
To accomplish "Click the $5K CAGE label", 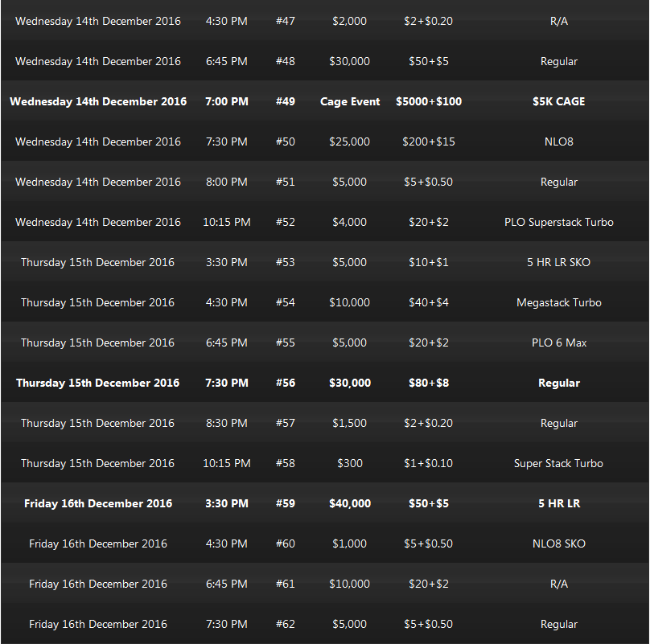I will pos(558,101).
